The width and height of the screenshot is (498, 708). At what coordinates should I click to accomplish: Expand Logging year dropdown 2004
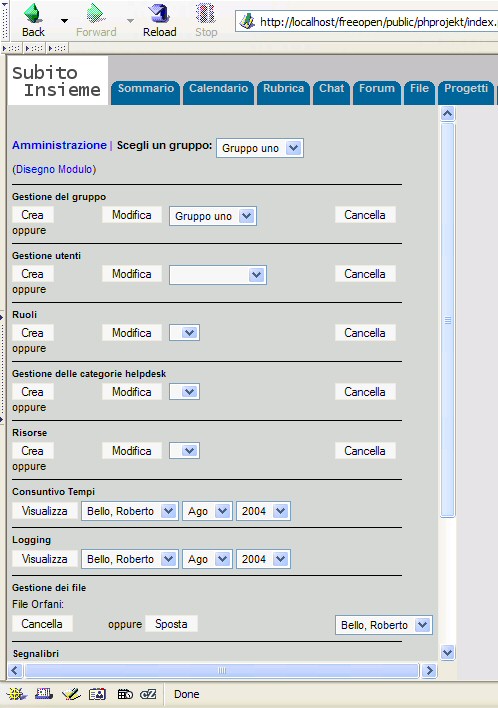tap(263, 559)
